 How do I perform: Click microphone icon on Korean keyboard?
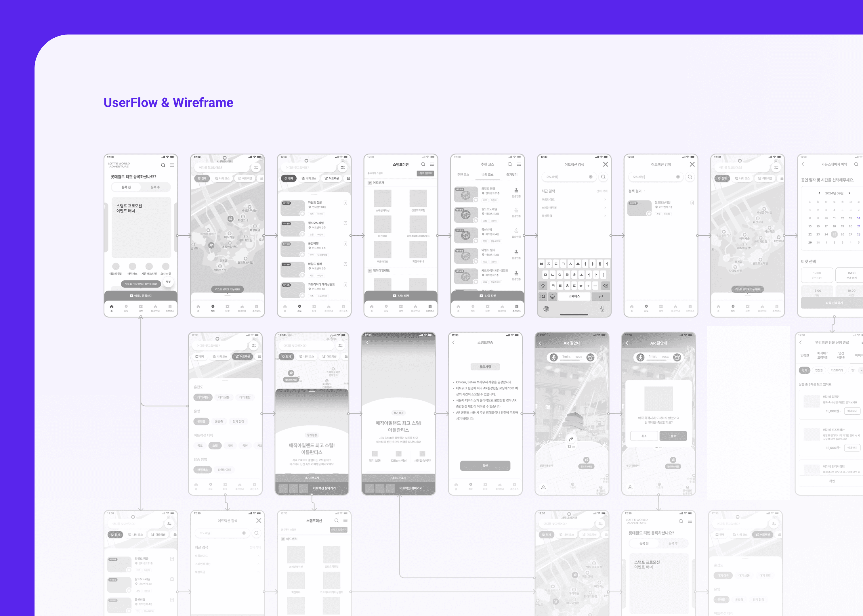pyautogui.click(x=602, y=309)
